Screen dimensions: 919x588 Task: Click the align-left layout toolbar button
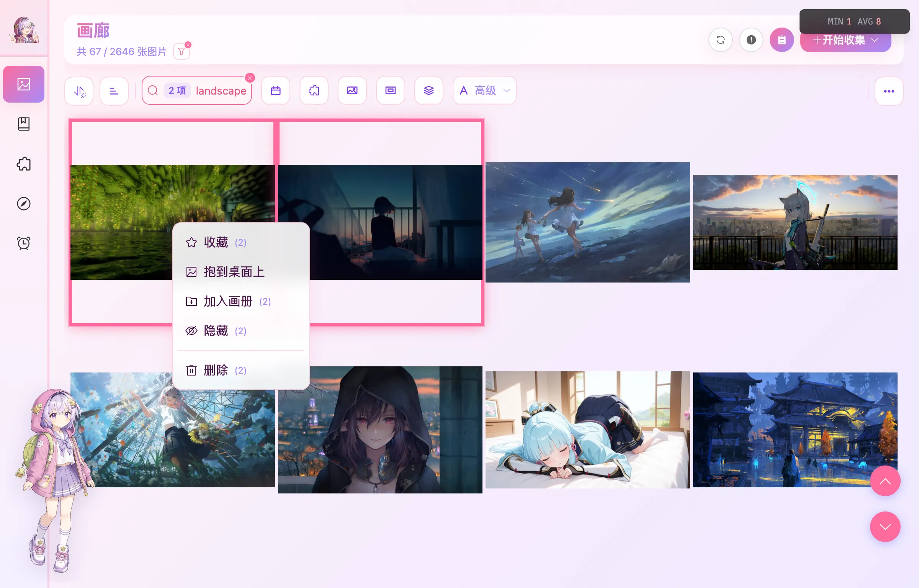point(114,91)
